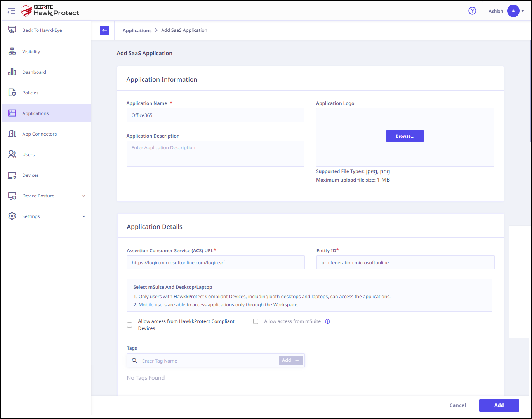
Task: Click the Browse button for logo
Action: coord(405,136)
